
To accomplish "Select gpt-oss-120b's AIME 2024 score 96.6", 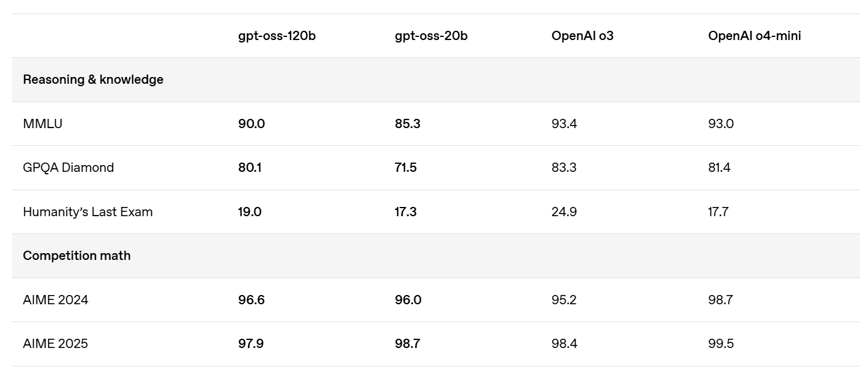I will tap(251, 300).
